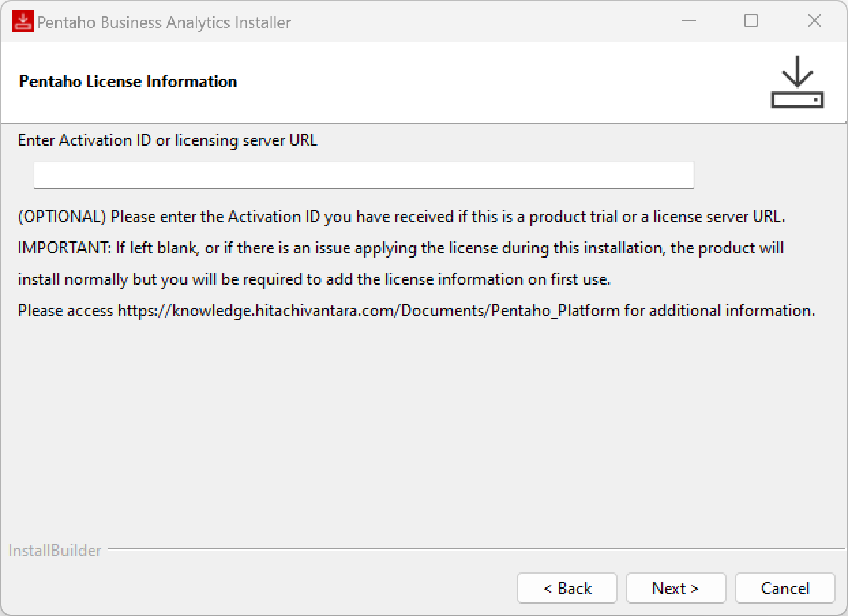The height and width of the screenshot is (616, 848).
Task: Proceed by pressing 'Next >'
Action: point(676,588)
